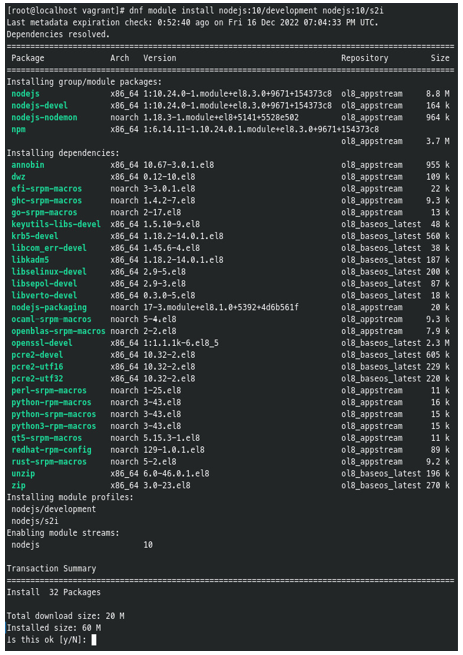The image size is (463, 655).
Task: Click the nodejs-nodemon package name
Action: 44,117
